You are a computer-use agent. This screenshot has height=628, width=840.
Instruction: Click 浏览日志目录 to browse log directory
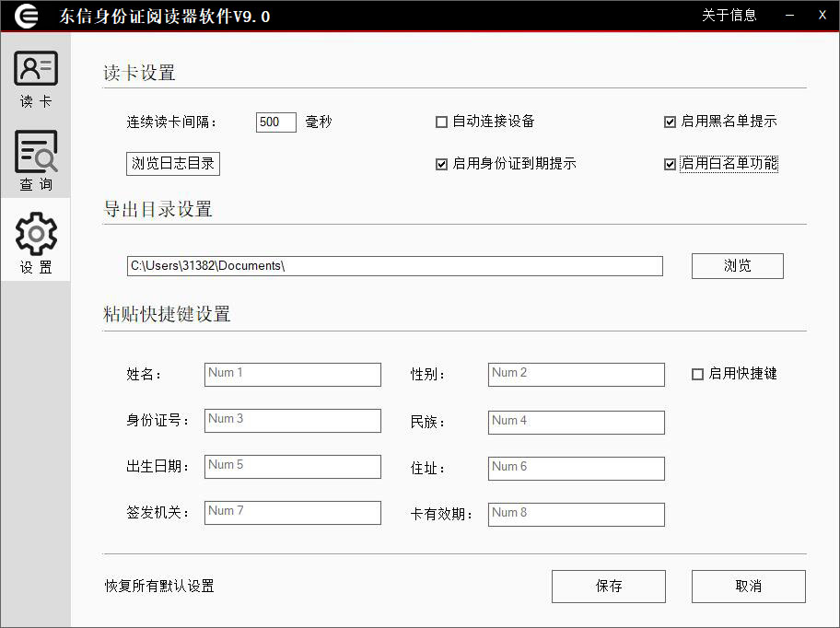172,163
